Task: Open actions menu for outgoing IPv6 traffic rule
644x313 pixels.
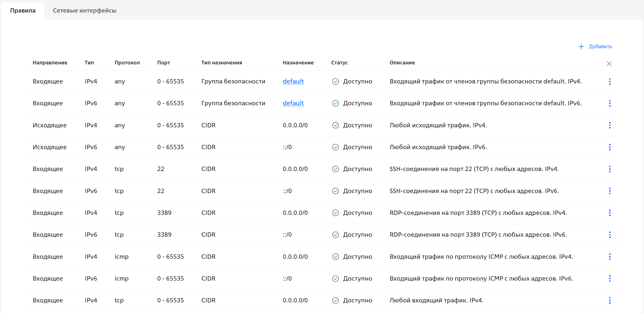Action: (x=610, y=147)
